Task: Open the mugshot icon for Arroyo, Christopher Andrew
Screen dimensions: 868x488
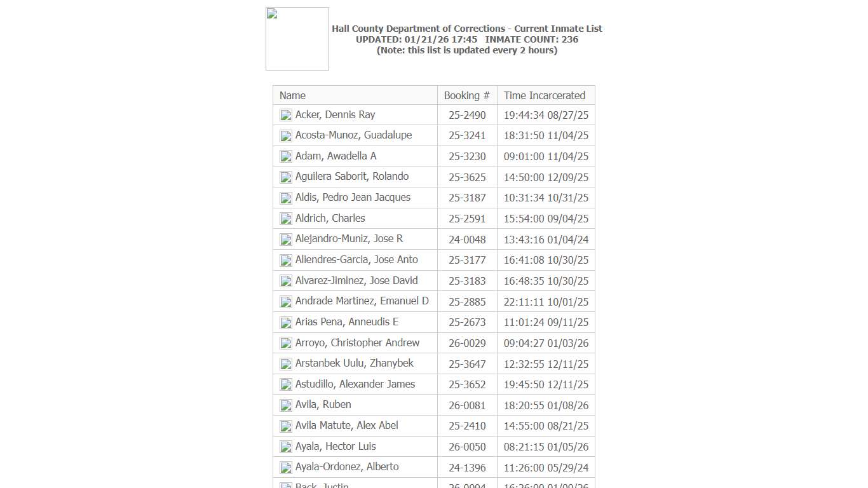Action: 285,343
